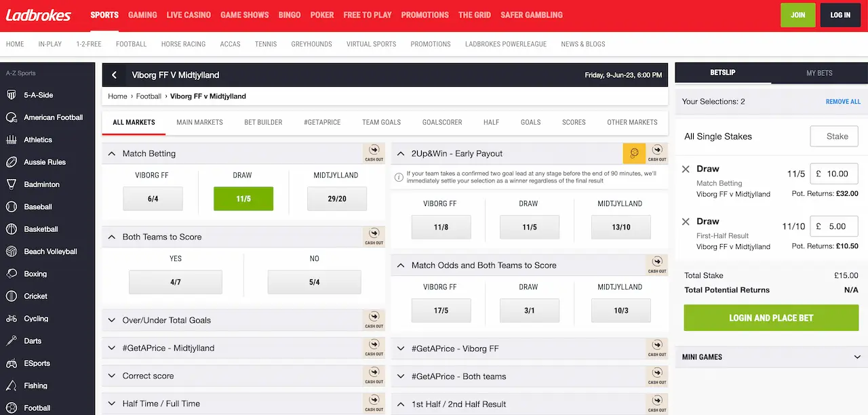Click Login and Place Bet
The height and width of the screenshot is (415, 868).
(x=771, y=318)
